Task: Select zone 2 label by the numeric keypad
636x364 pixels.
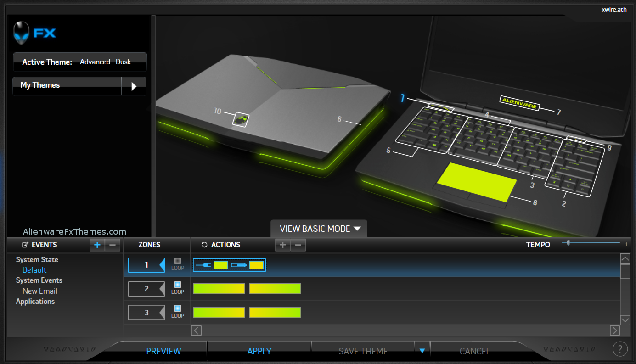Action: (564, 204)
